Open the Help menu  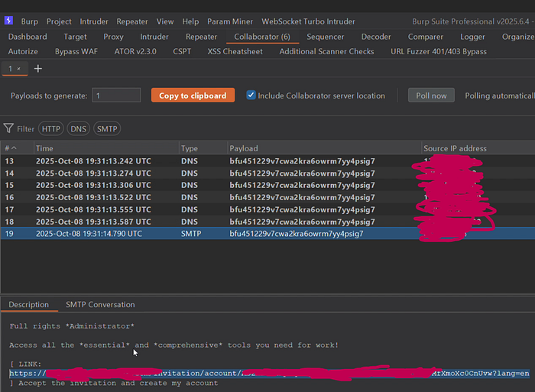[190, 21]
